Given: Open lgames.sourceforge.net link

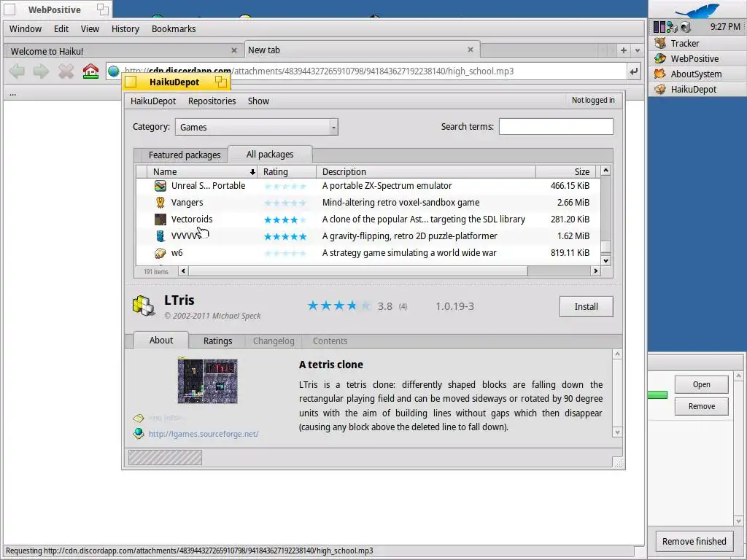Looking at the screenshot, I should tap(204, 434).
